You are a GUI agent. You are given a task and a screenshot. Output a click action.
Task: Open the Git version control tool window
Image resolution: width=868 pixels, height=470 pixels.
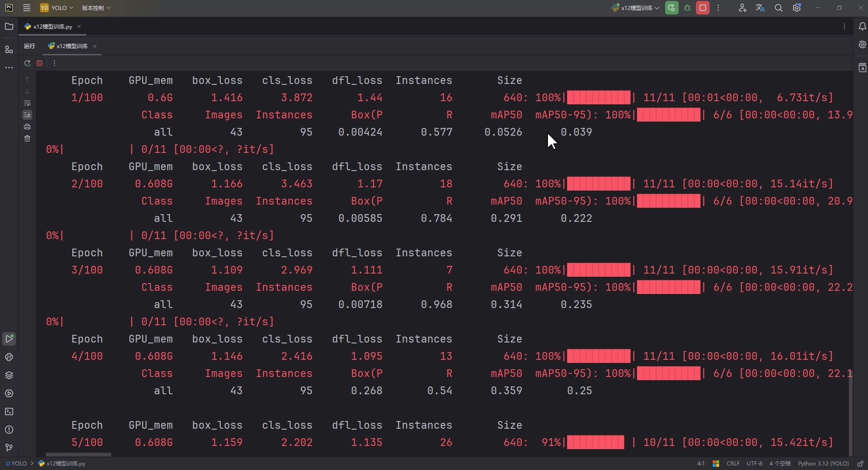tap(9, 448)
